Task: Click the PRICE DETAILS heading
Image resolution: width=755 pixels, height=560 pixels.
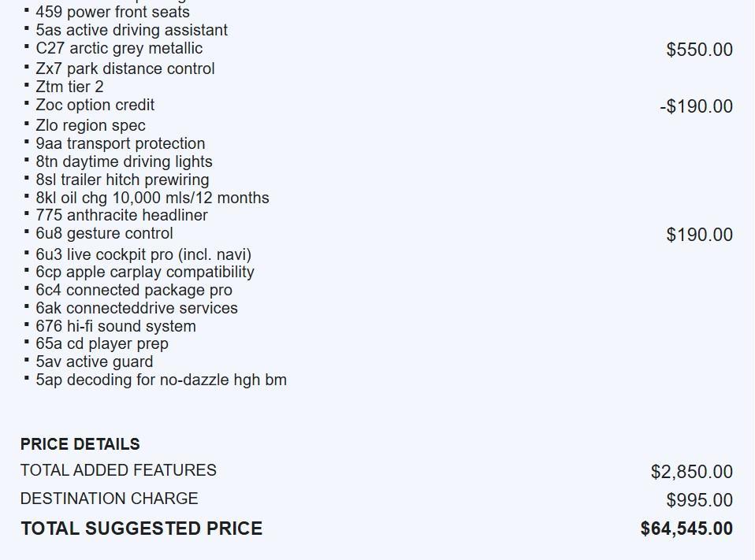Action: click(x=80, y=444)
